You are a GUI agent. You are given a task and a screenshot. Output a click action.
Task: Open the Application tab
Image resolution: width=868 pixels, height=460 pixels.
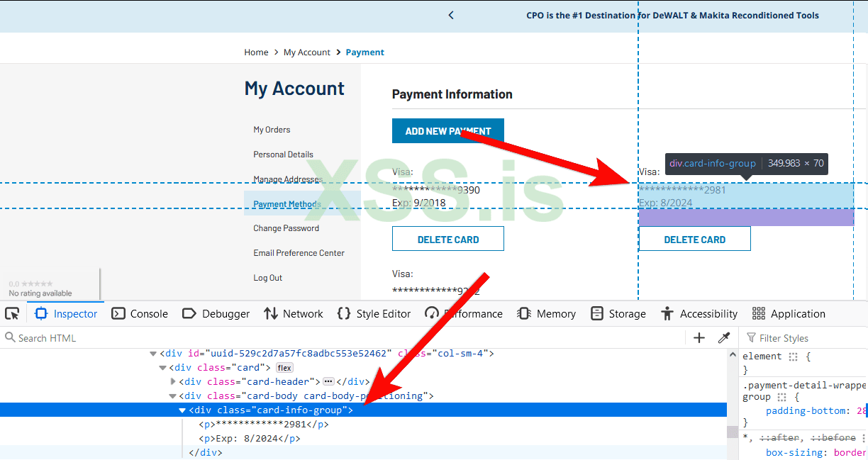[x=789, y=313]
